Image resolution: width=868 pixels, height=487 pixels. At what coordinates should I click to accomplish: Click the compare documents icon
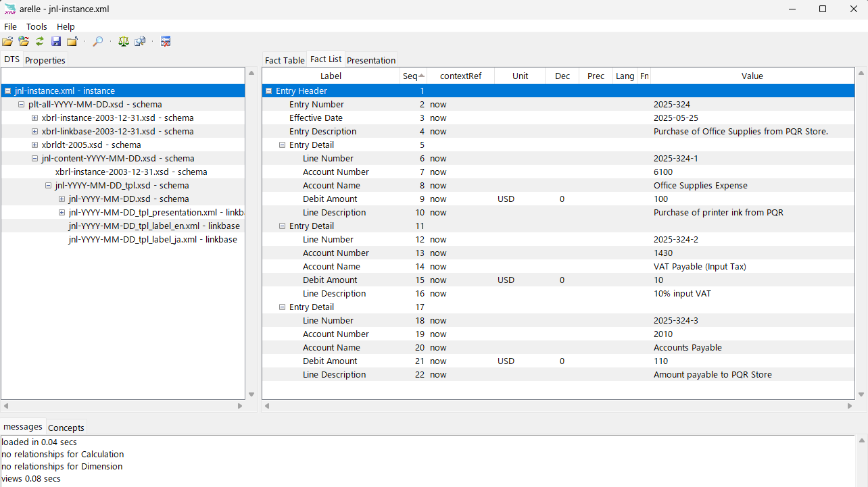tap(140, 41)
